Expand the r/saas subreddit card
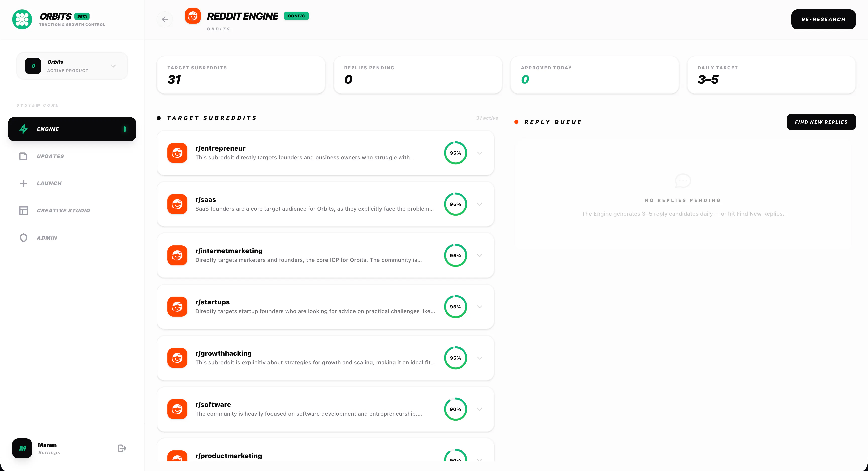Image resolution: width=868 pixels, height=471 pixels. click(480, 204)
